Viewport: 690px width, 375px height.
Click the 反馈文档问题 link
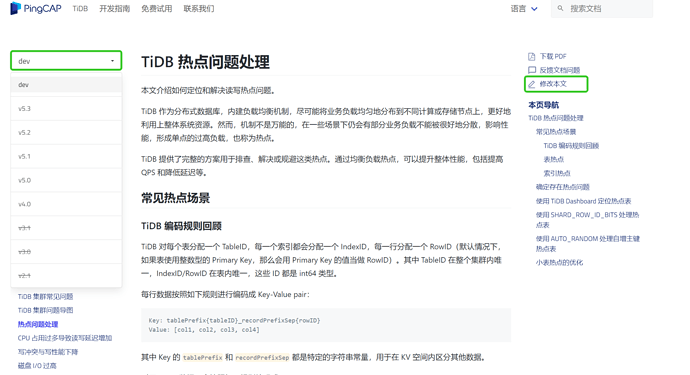tap(560, 70)
